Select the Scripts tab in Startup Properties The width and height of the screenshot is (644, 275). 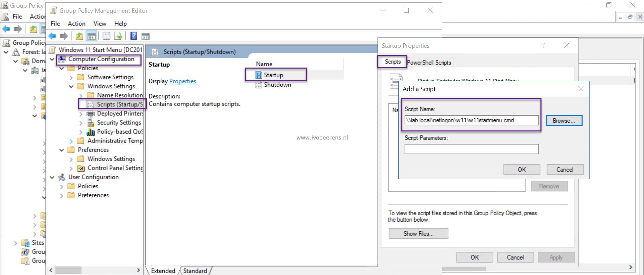[393, 62]
